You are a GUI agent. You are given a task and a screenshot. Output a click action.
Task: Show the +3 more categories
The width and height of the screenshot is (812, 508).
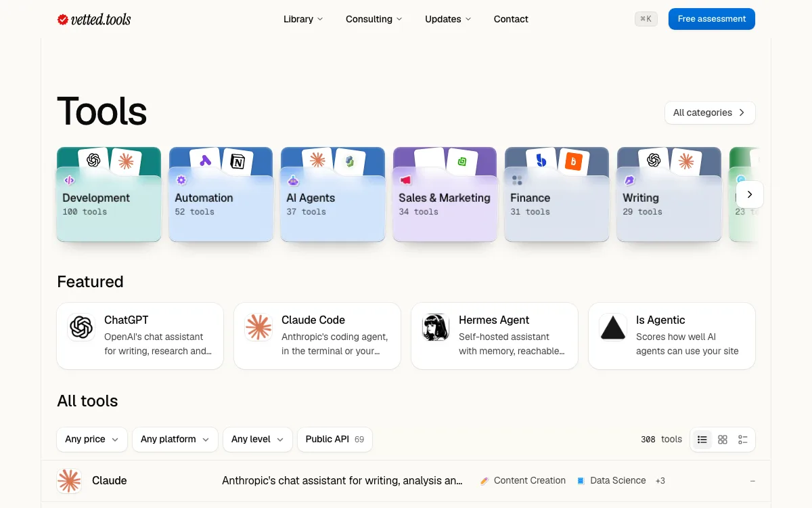point(660,480)
